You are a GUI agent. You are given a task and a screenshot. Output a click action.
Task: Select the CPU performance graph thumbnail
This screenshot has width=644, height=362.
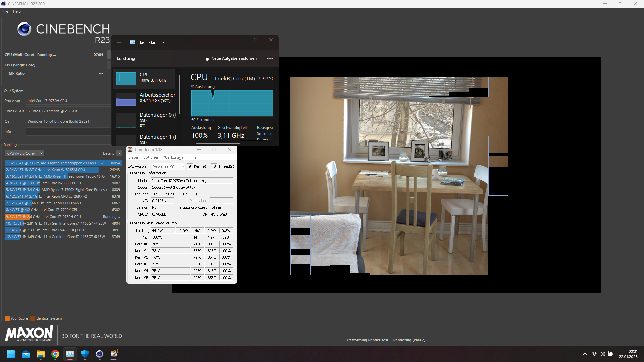[x=126, y=79]
